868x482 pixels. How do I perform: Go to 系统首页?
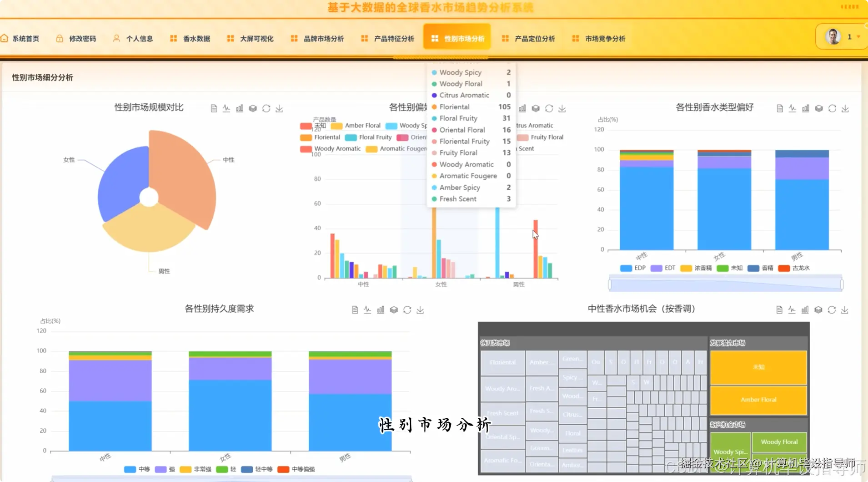click(x=25, y=38)
